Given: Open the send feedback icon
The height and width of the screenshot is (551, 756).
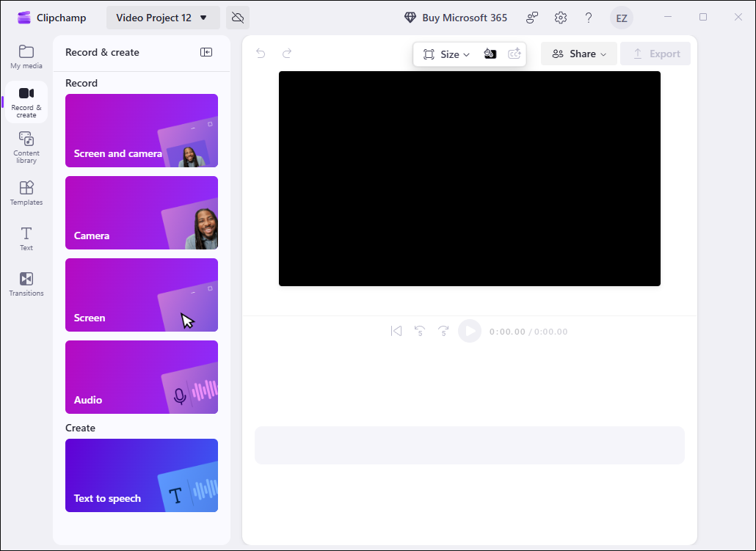Looking at the screenshot, I should 531,18.
